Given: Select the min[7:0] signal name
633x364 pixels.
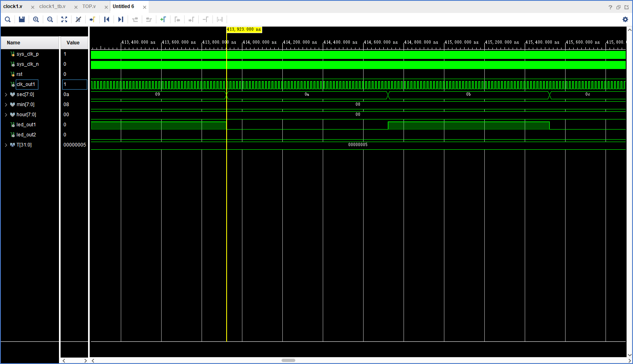Looking at the screenshot, I should [25, 105].
